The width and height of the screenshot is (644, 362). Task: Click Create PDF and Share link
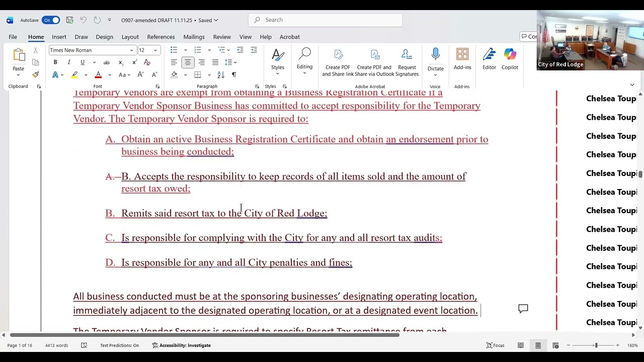(x=338, y=62)
